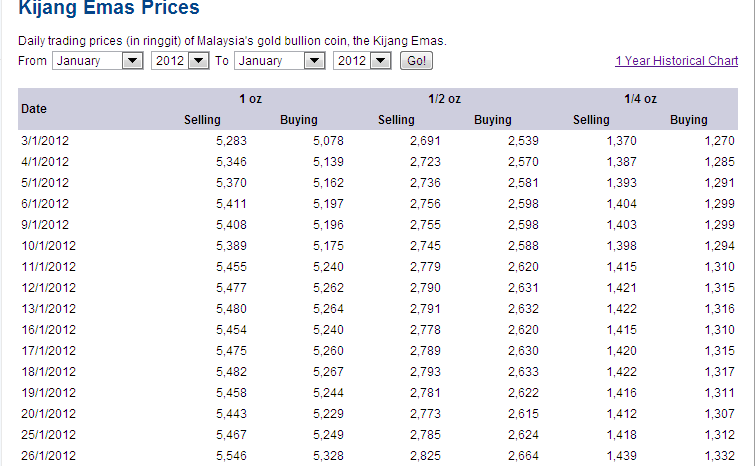Open the 1 Year Historical Chart link

point(677,61)
